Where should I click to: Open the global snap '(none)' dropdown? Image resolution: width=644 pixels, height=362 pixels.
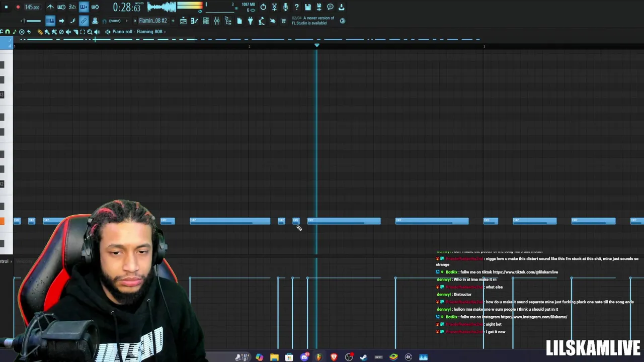pyautogui.click(x=115, y=21)
